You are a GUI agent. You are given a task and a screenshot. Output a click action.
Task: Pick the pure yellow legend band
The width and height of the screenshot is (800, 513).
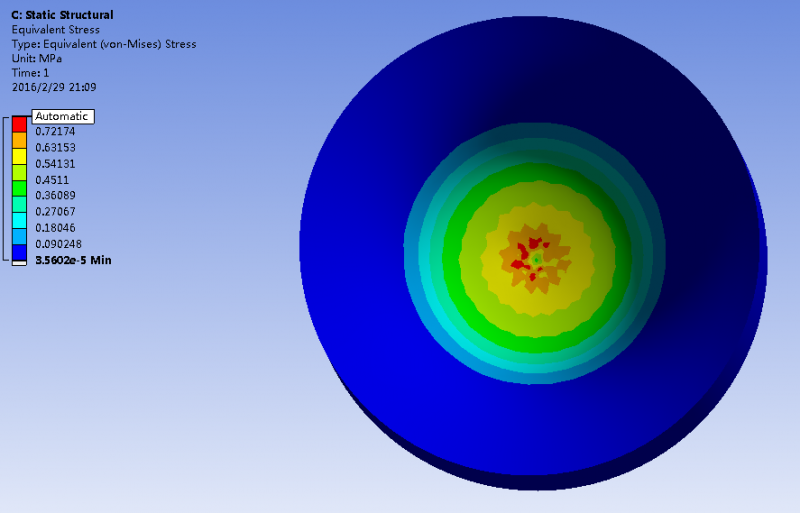tap(19, 156)
